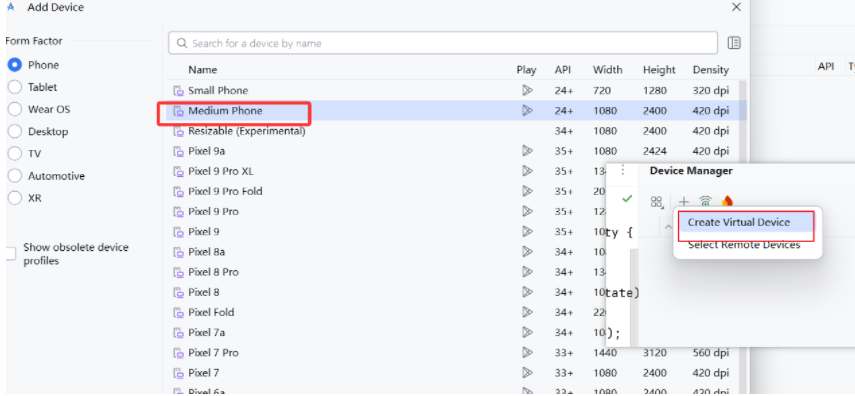Click the Play Store icon in Pixel 9 row

tap(527, 231)
